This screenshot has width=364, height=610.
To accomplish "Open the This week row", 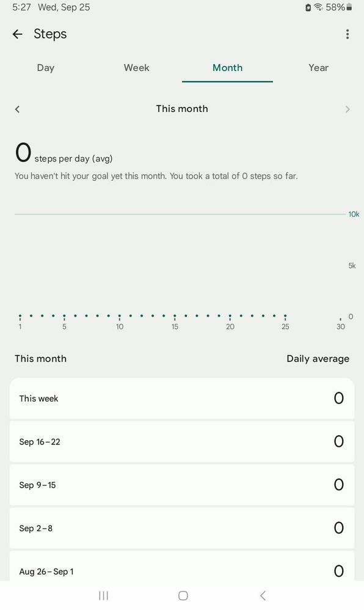I will click(182, 399).
